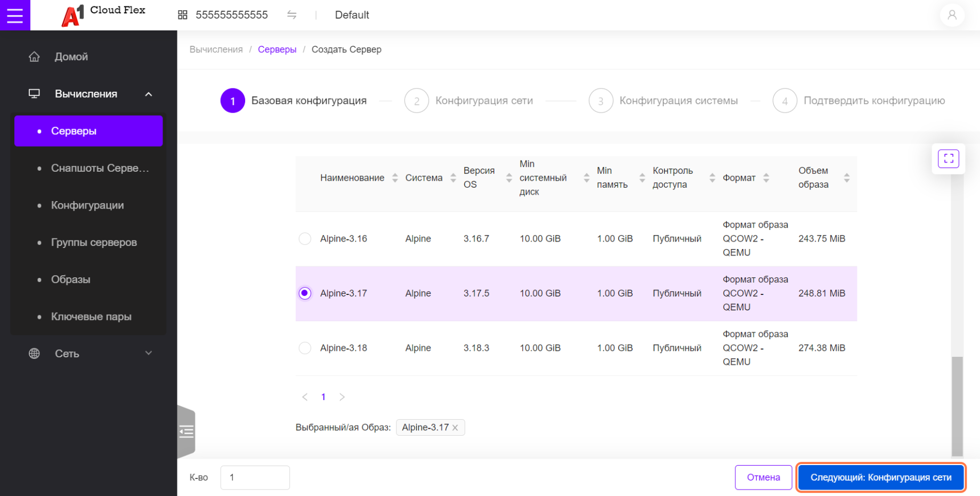Open Группы серверов in sidebar

[x=88, y=242]
